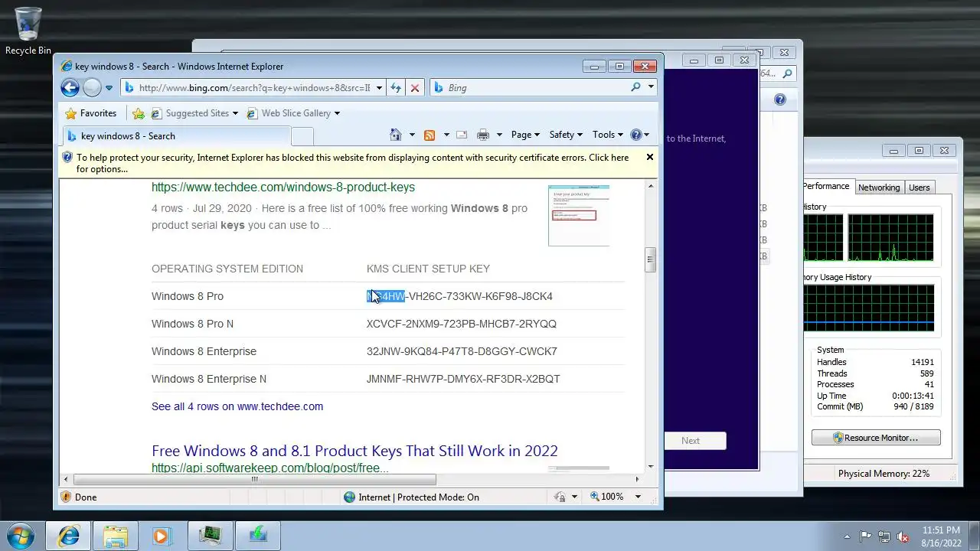The image size is (980, 551).
Task: Open the 100% zoom level dropdown
Action: [x=638, y=497]
